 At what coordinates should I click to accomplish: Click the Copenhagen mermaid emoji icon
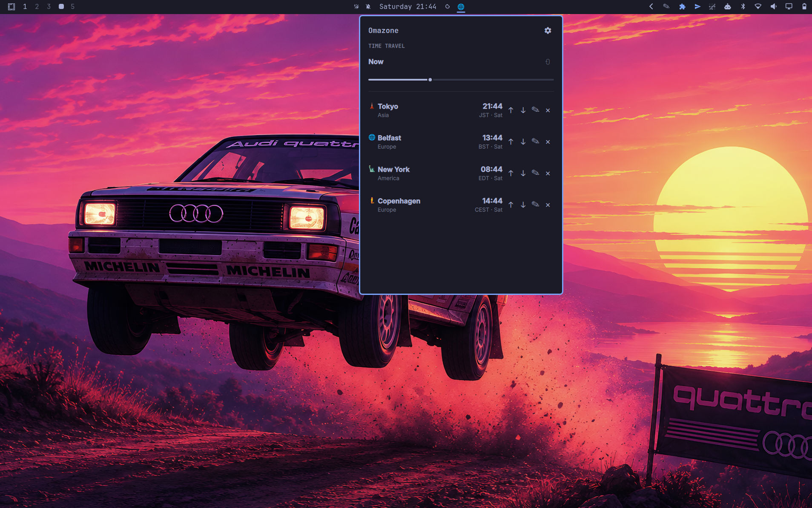(372, 200)
